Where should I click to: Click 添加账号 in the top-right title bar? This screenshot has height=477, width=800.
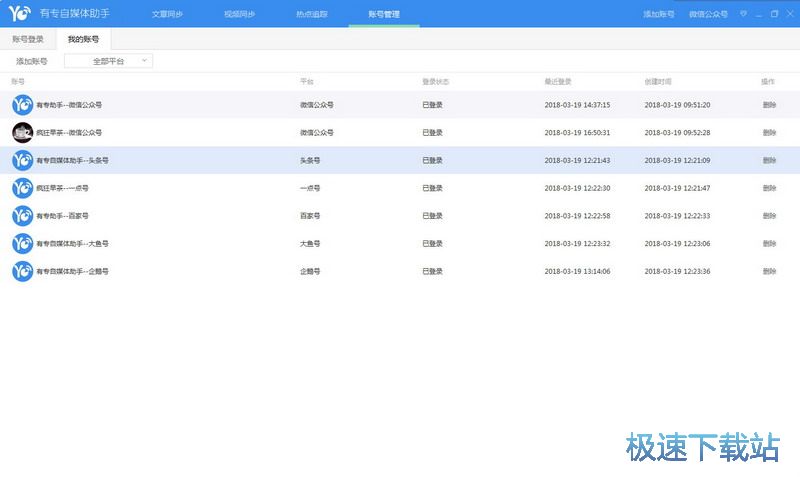pos(659,14)
